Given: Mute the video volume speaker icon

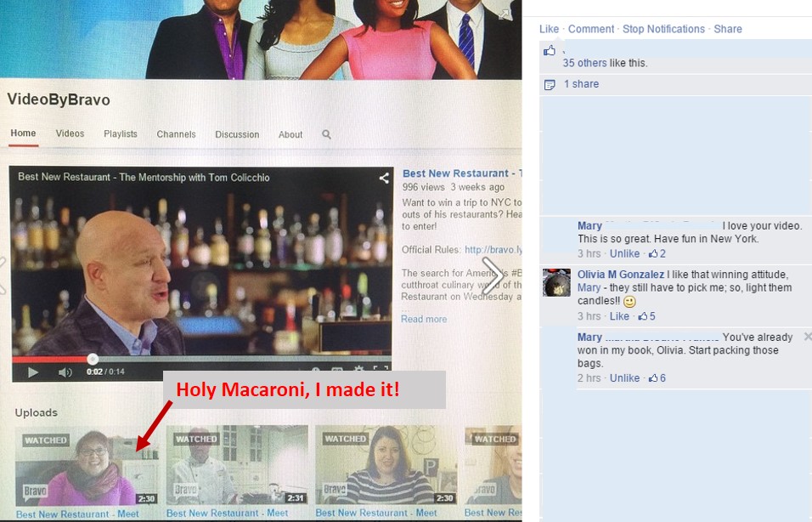Looking at the screenshot, I should [65, 372].
